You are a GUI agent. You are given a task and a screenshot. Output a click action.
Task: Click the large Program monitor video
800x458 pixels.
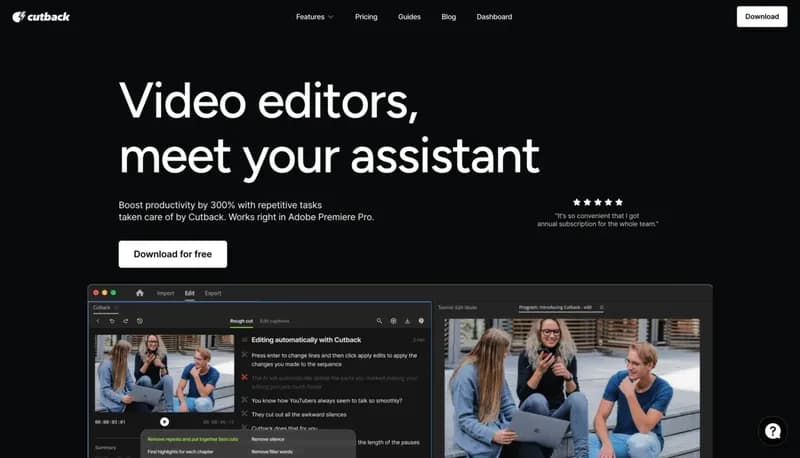572,388
